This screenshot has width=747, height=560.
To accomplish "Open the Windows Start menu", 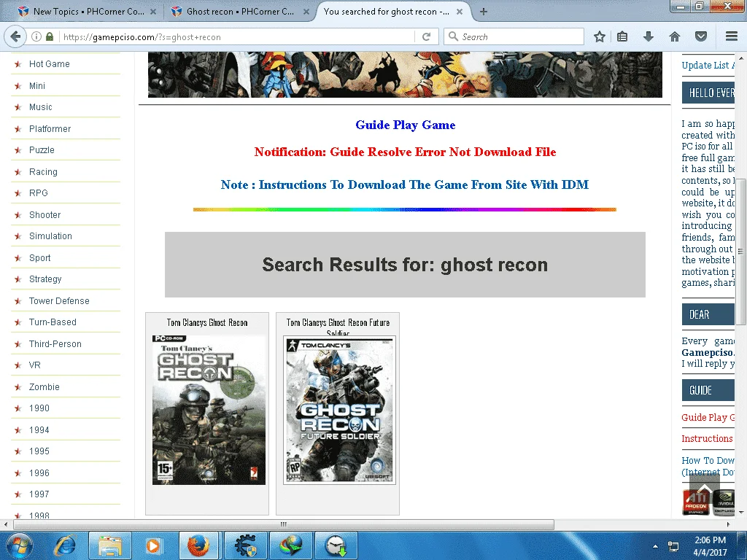I will click(19, 545).
